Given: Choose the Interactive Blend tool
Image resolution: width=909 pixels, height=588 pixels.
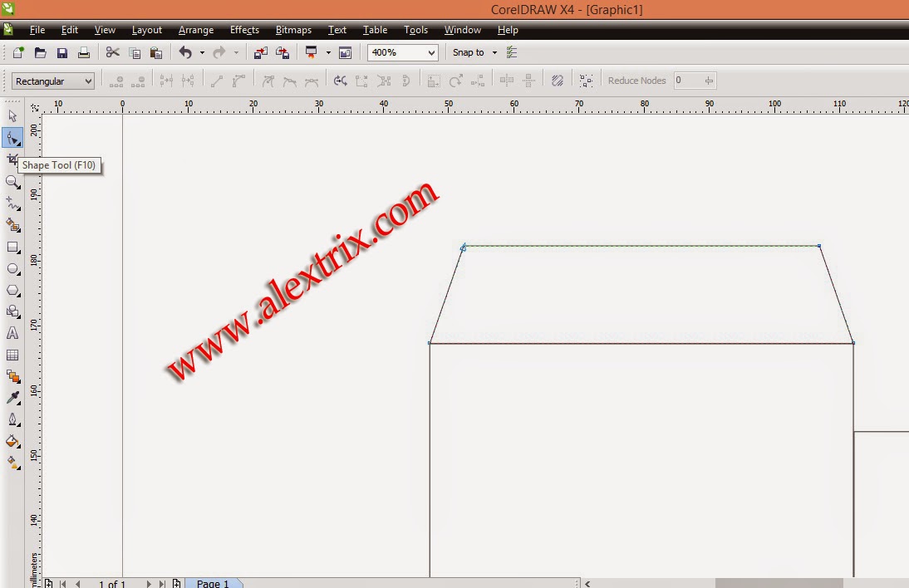Looking at the screenshot, I should point(12,376).
